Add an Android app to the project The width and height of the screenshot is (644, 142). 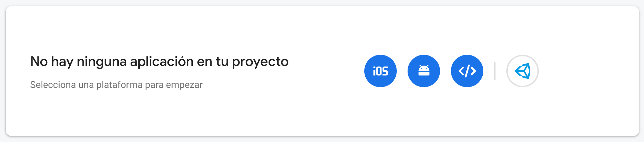pos(424,71)
